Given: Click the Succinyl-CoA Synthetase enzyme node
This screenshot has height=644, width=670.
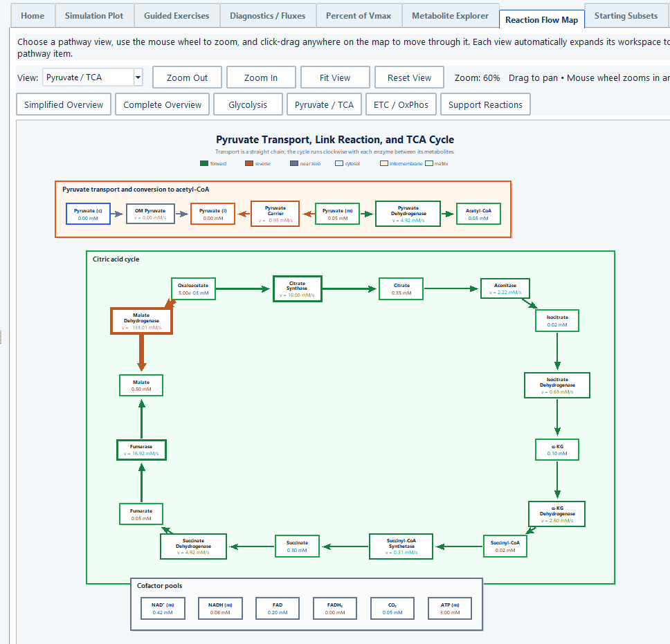Looking at the screenshot, I should coord(401,546).
